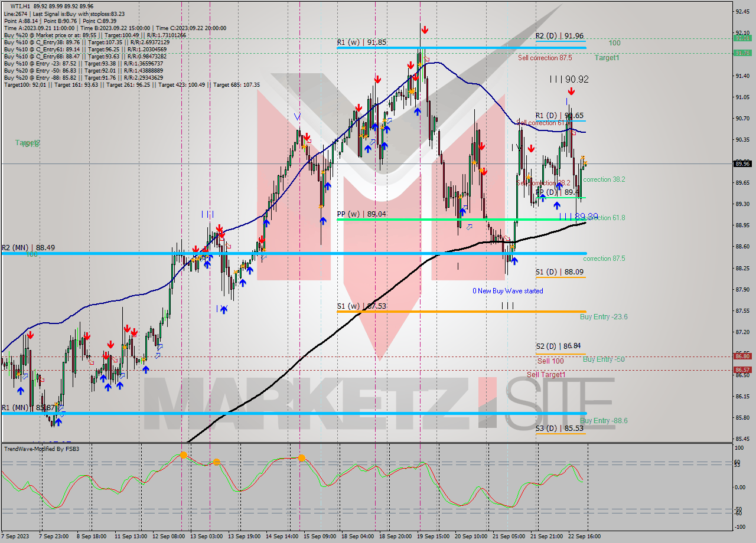This screenshot has width=756, height=543.
Task: Click the 88.25 price axis value
Action: pos(742,268)
